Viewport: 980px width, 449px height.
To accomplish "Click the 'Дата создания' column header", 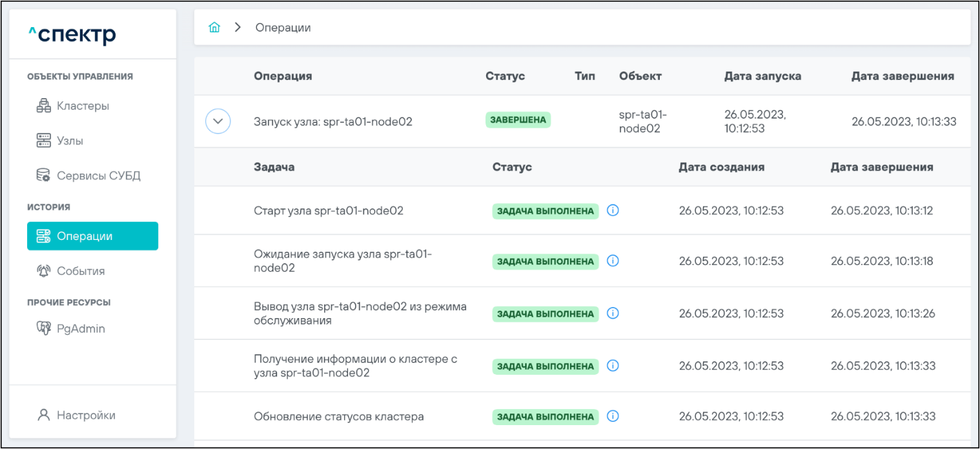I will coord(721,167).
